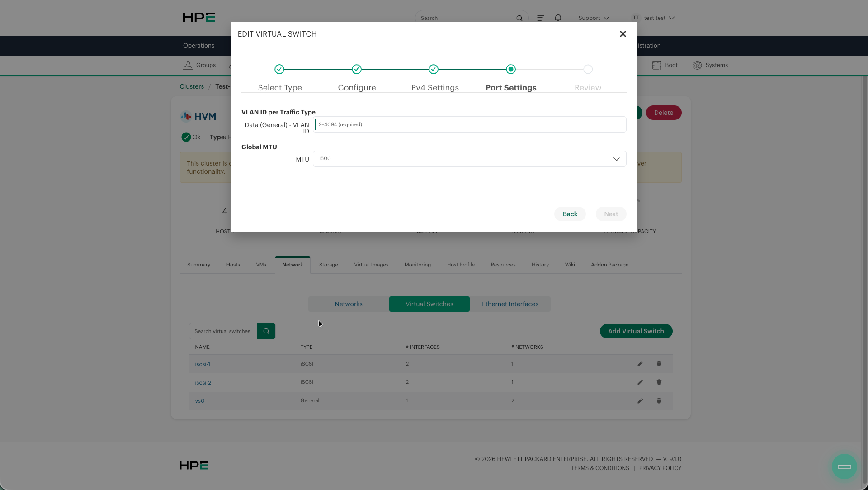This screenshot has height=490, width=868.
Task: Switch to the Hosts tab
Action: pyautogui.click(x=233, y=265)
